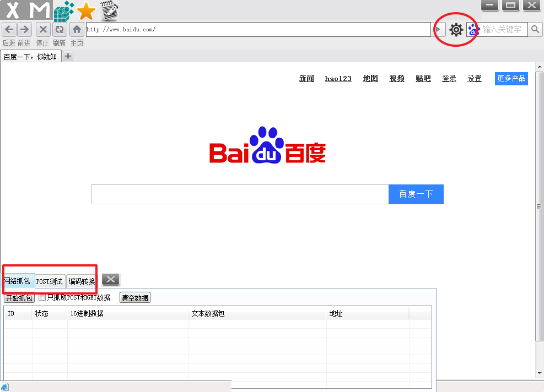The width and height of the screenshot is (544, 392).
Task: Open the 视频 link
Action: [397, 79]
